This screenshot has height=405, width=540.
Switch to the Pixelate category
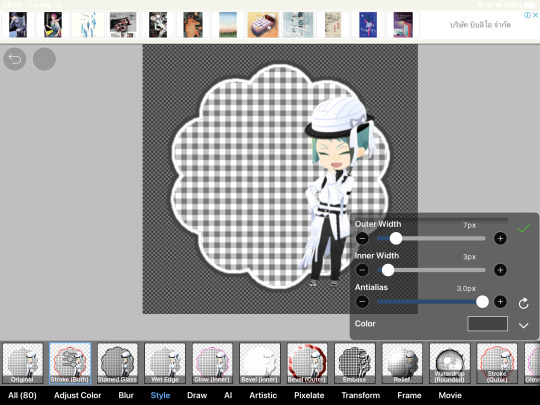[x=309, y=395]
